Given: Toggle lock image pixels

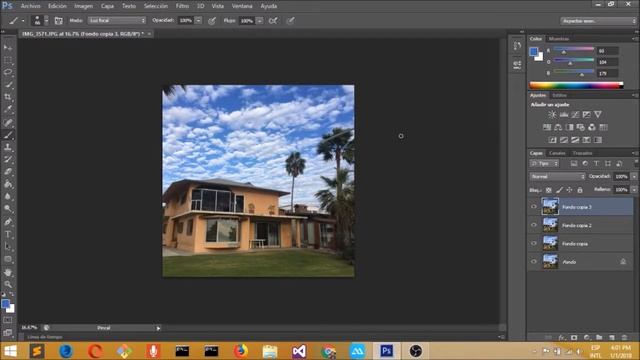Looking at the screenshot, I should [x=559, y=190].
